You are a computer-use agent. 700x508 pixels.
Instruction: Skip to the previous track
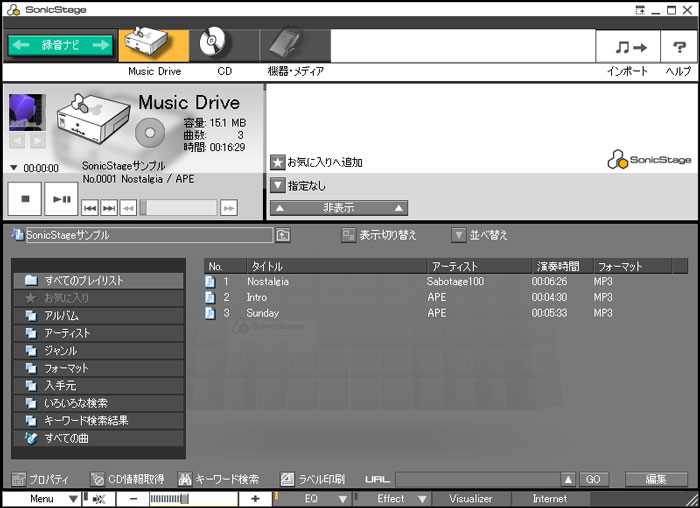[89, 207]
